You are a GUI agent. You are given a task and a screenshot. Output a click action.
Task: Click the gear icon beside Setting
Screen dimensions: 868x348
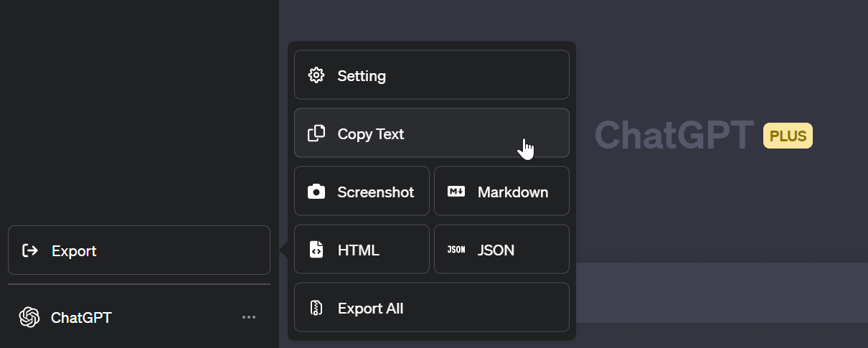(x=316, y=75)
